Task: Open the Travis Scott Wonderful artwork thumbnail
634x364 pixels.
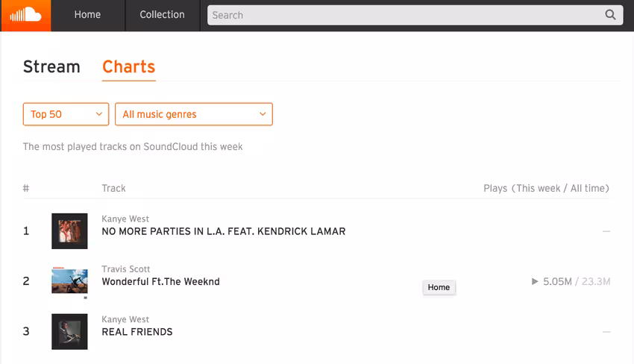Action: 69,281
